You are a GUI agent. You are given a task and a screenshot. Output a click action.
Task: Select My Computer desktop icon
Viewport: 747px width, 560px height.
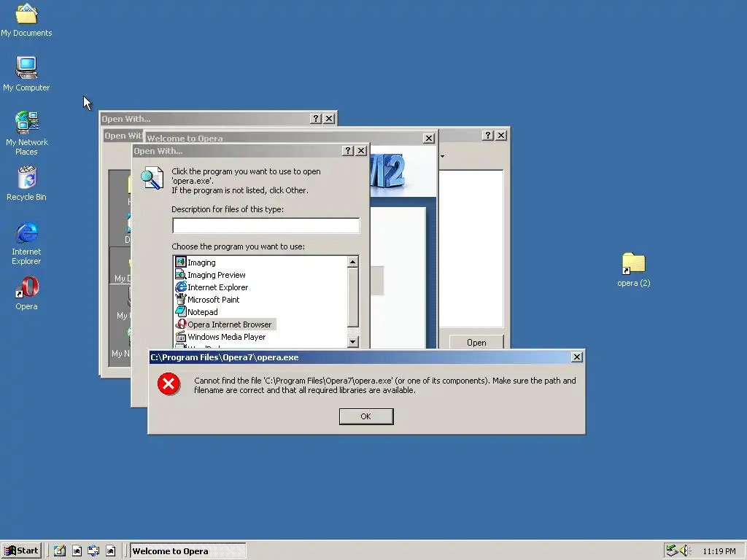pos(26,74)
